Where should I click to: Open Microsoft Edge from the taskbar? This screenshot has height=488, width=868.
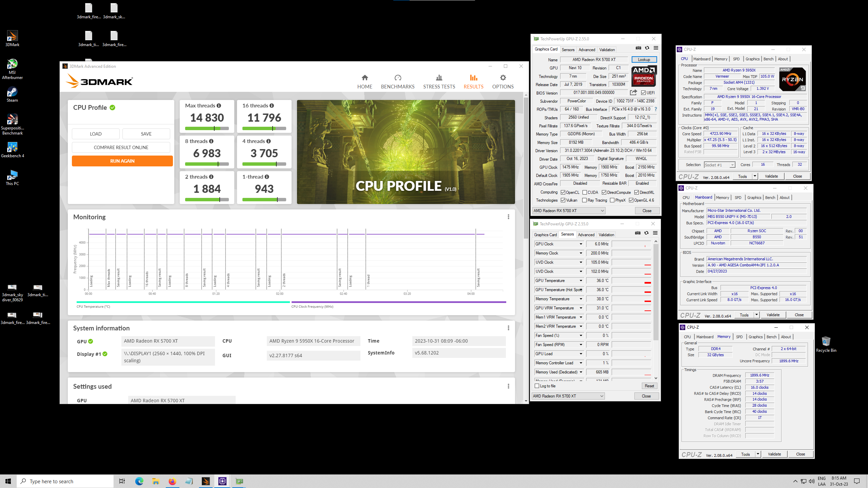point(139,481)
